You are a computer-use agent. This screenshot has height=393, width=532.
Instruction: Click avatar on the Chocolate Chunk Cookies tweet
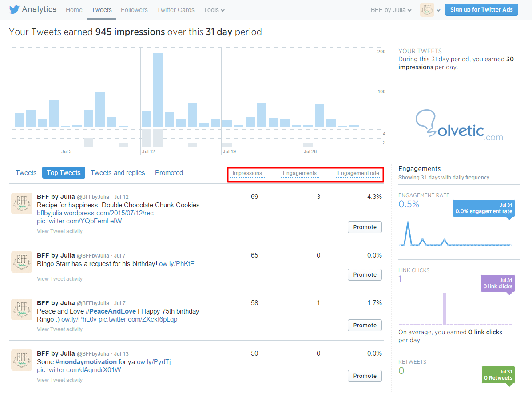point(22,203)
